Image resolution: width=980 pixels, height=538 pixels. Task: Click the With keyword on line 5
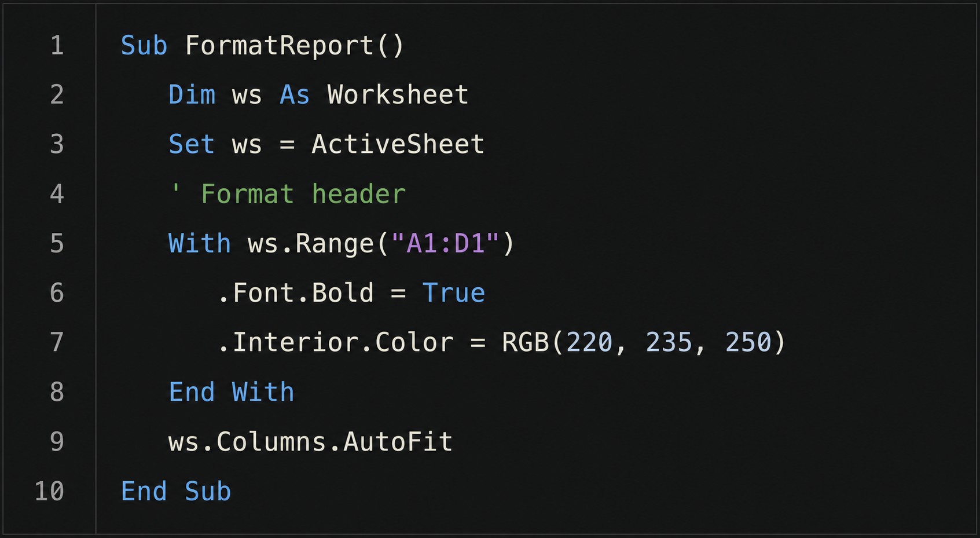click(200, 243)
